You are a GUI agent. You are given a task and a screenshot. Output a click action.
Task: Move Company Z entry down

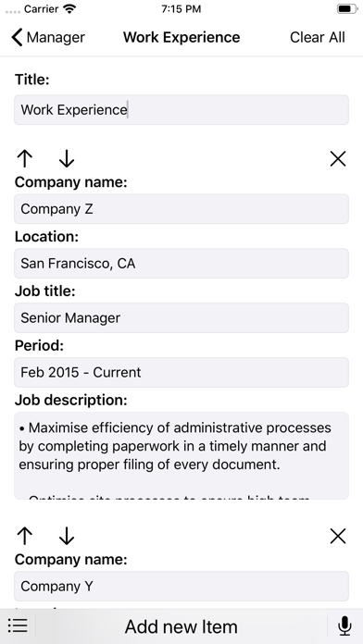(x=67, y=158)
